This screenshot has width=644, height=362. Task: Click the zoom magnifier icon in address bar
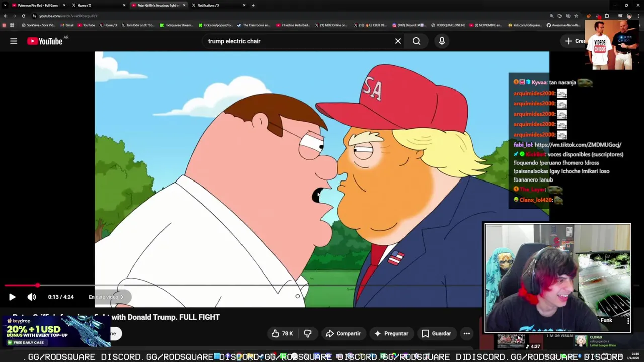click(551, 16)
